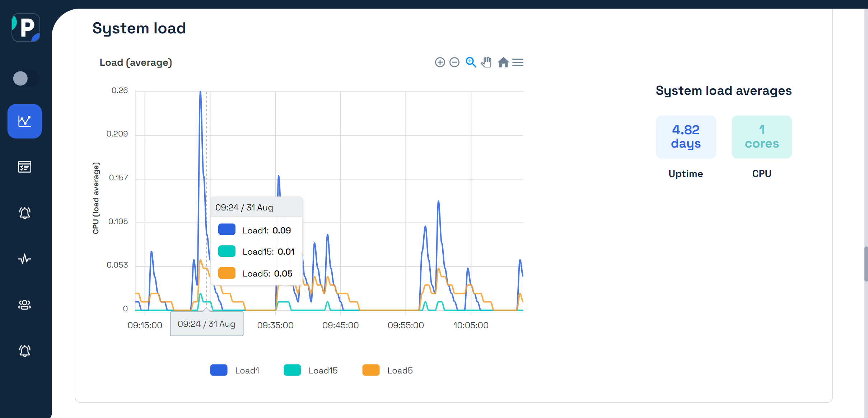Zoom out on the Load chart
Viewport: 868px width, 418px height.
pyautogui.click(x=454, y=62)
